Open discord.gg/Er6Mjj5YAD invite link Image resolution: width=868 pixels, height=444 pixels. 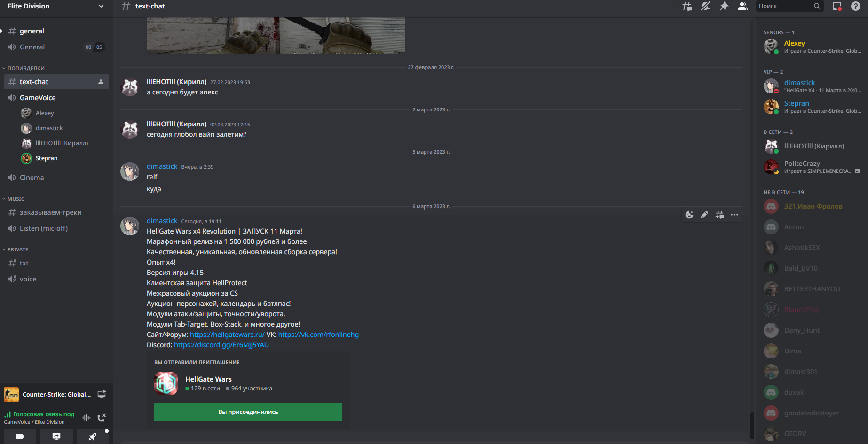pos(221,345)
